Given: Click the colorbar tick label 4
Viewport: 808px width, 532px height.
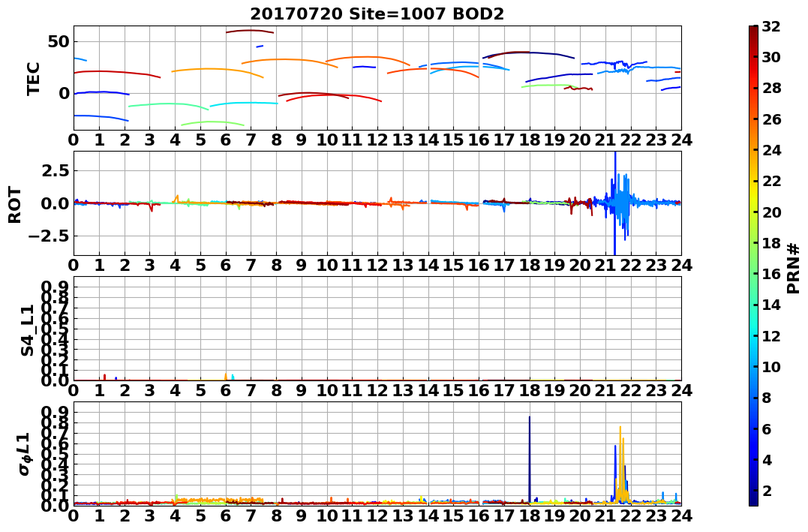Looking at the screenshot, I should coord(767,459).
